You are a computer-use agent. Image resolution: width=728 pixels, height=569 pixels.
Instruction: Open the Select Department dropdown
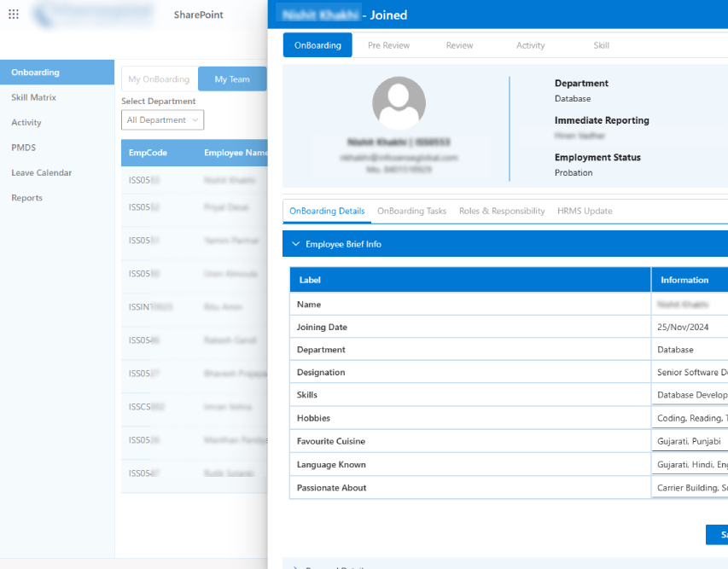(x=162, y=120)
